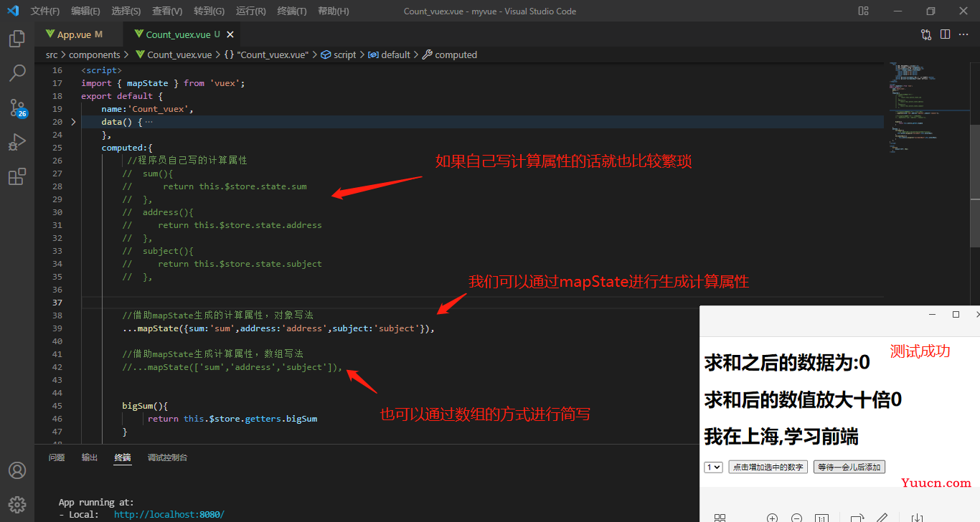The image size is (980, 522).
Task: Open the Extensions view
Action: coord(17,176)
